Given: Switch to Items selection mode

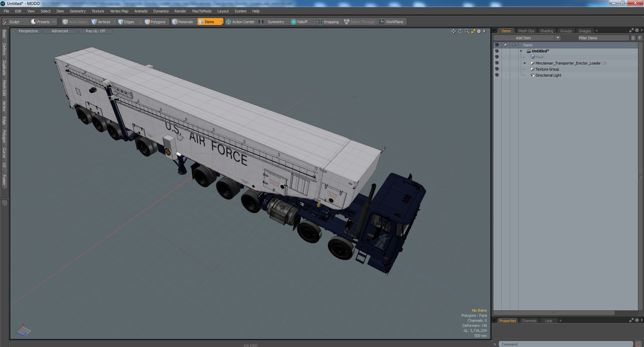Looking at the screenshot, I should point(210,22).
